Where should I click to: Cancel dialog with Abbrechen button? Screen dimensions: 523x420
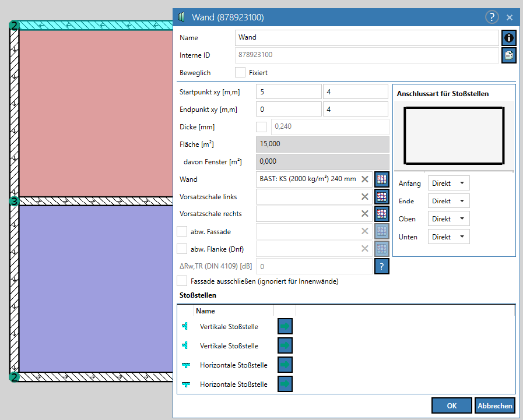[494, 405]
